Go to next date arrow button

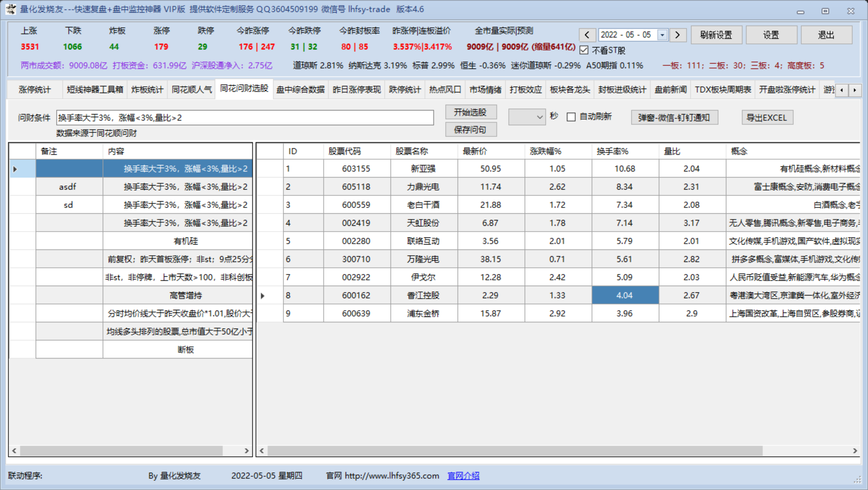point(678,35)
